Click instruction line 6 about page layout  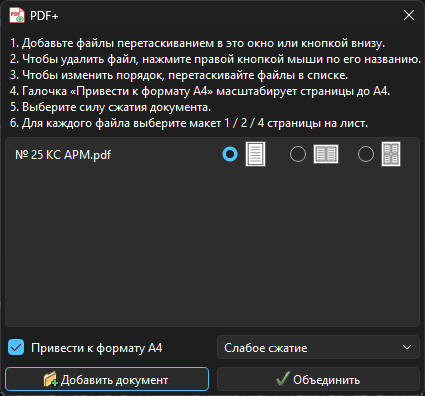pyautogui.click(x=189, y=123)
